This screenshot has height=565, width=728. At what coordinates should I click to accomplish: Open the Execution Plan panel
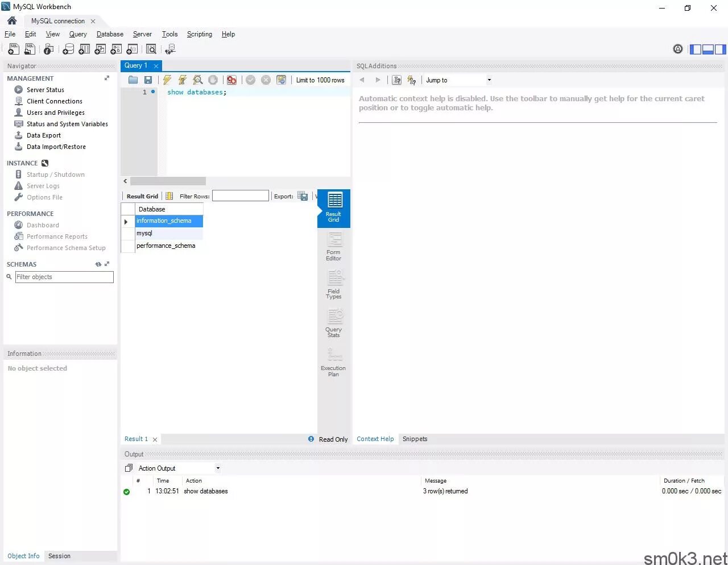pos(333,362)
